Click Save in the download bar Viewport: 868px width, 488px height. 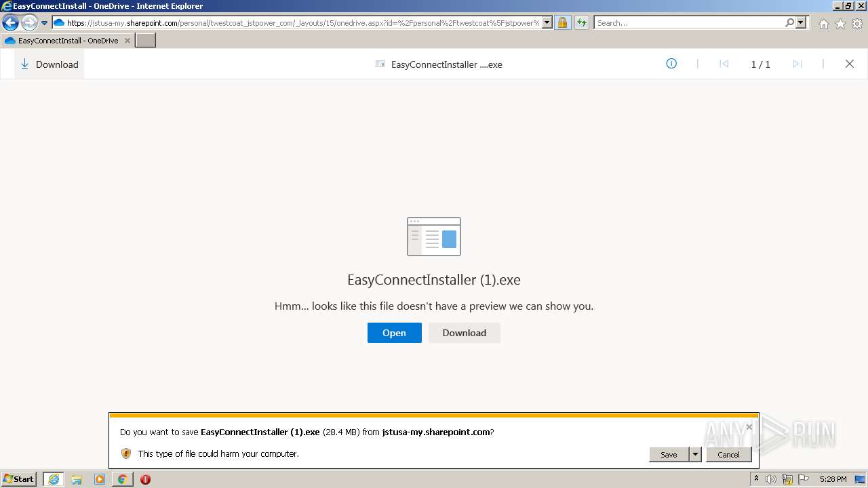pos(669,455)
